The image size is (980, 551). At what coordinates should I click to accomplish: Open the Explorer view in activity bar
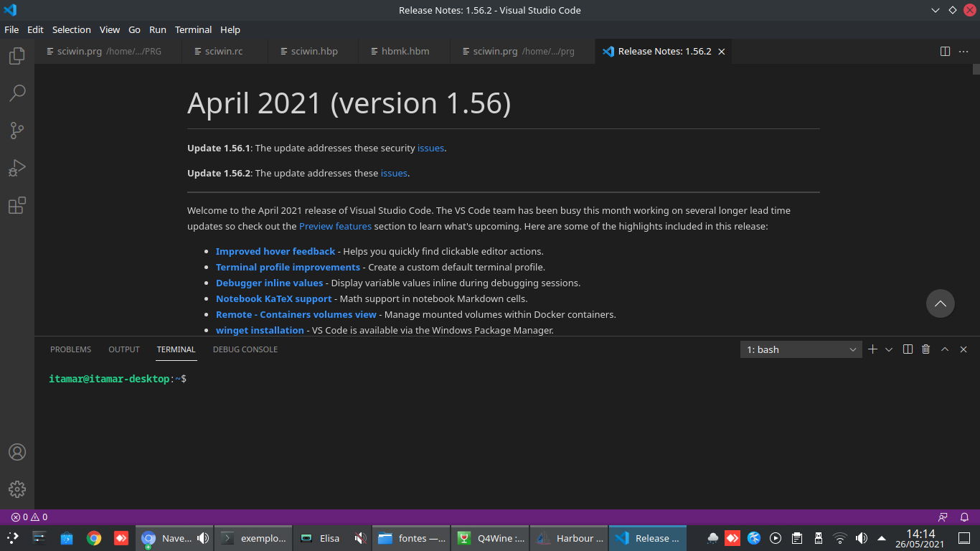coord(17,56)
